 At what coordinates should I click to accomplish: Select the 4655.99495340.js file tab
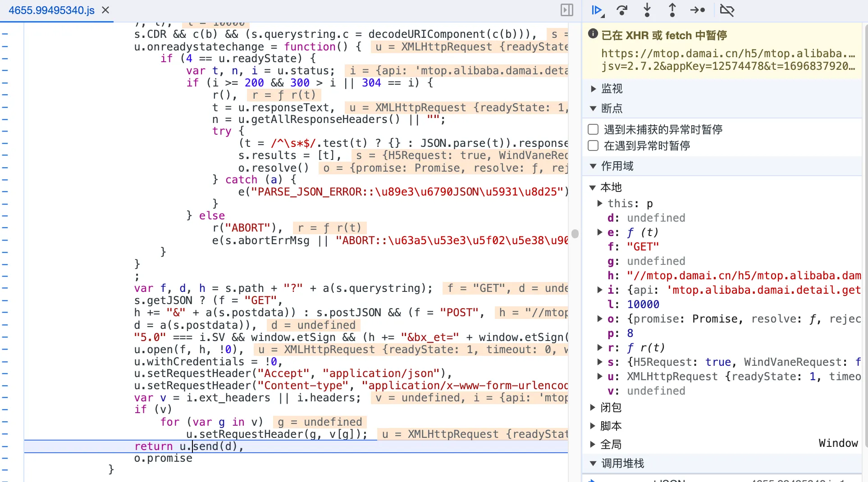[x=51, y=10]
